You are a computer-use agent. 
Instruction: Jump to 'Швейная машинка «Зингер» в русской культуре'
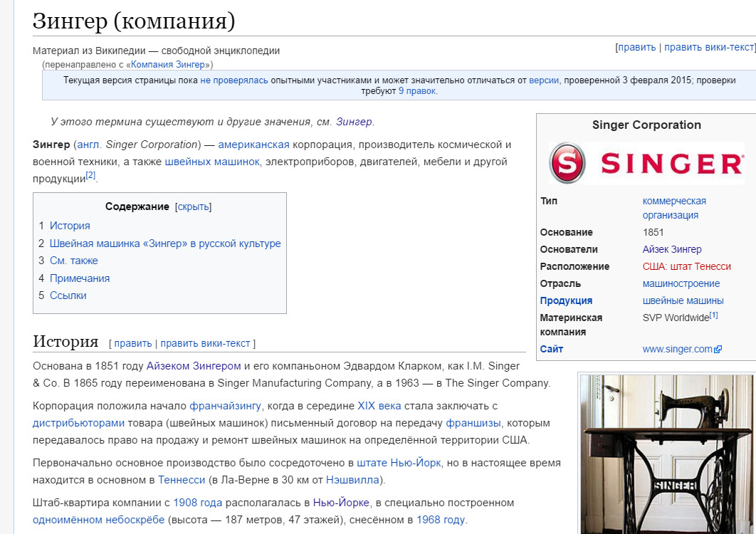click(x=165, y=244)
